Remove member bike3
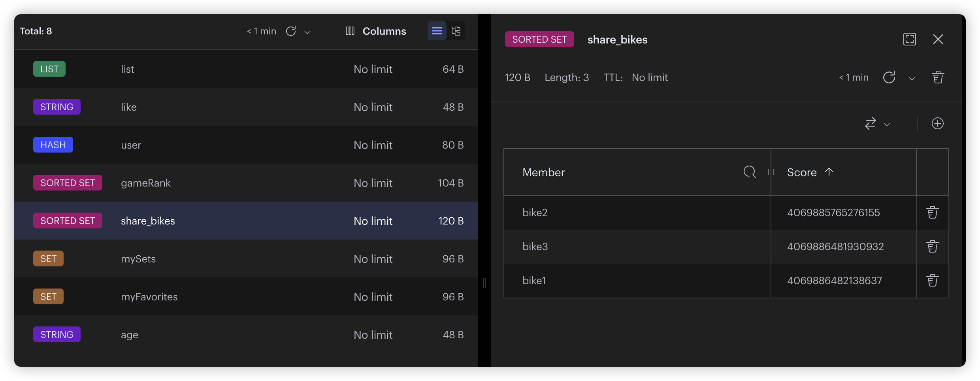The image size is (980, 381). click(932, 247)
